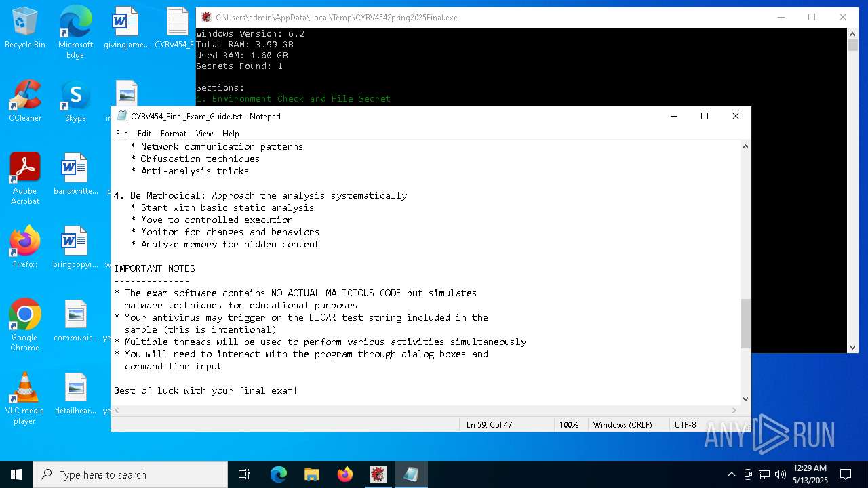Open the detailhear image file icon
The width and height of the screenshot is (868, 488).
pos(75,394)
